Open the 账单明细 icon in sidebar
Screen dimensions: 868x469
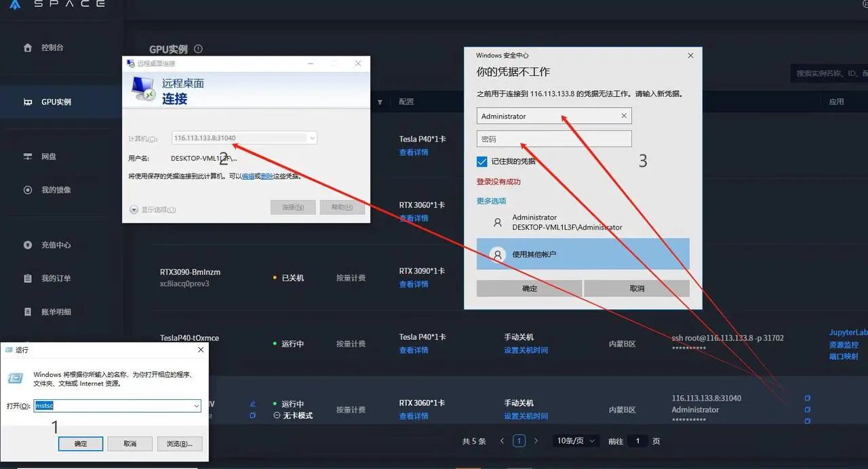click(x=28, y=312)
